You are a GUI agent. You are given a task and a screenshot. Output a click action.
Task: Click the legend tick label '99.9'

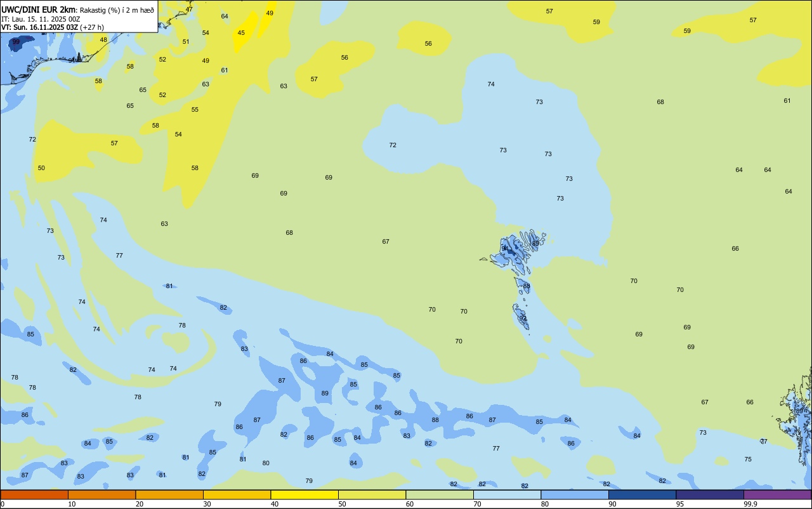tap(750, 504)
